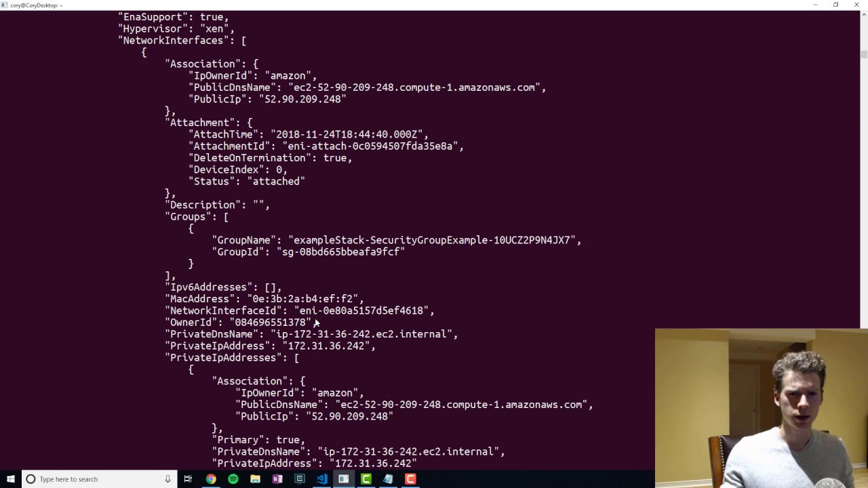
Task: Open the dark monitor-shaped taskbar app icon
Action: coord(300,479)
